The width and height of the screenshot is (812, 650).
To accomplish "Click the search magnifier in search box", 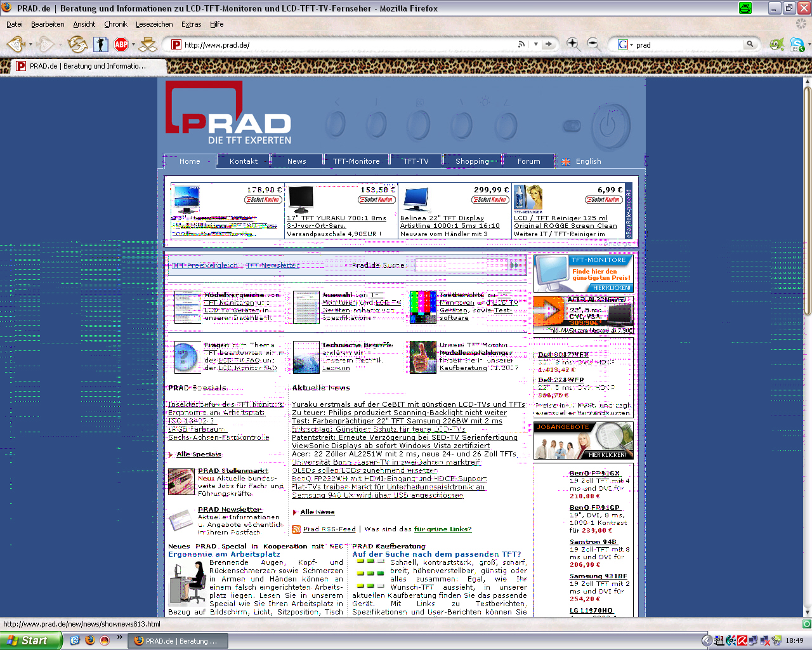I will (x=750, y=44).
